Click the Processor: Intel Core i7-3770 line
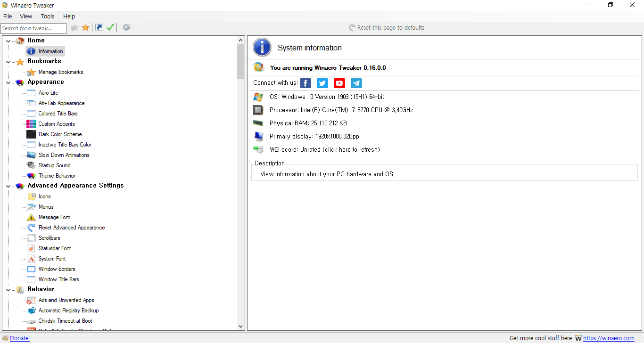Image resolution: width=644 pixels, height=343 pixels. 341,110
